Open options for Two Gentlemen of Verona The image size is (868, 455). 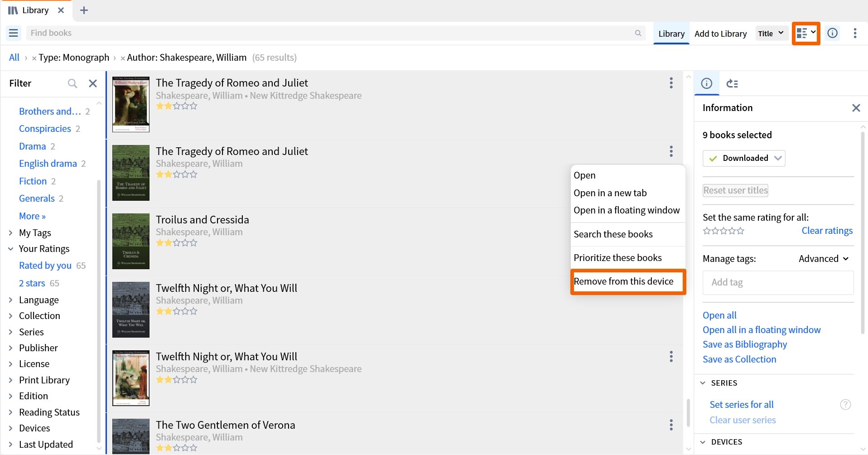[671, 425]
